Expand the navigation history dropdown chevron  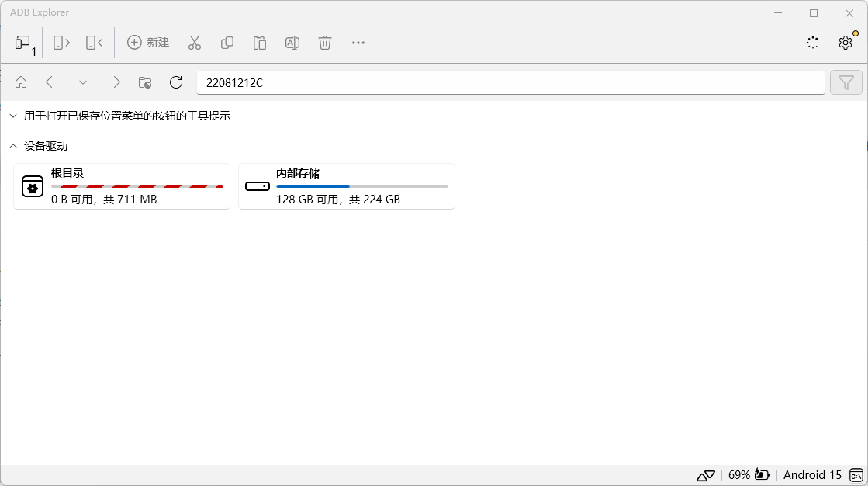tap(83, 82)
